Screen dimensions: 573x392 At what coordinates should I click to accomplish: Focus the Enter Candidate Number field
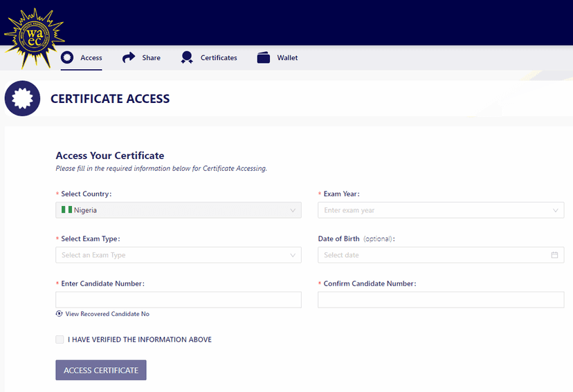click(179, 299)
